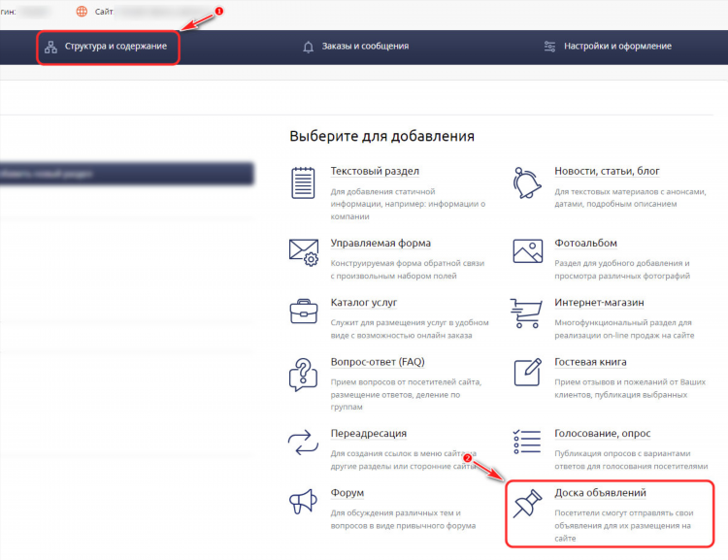Click description 'Раздел для удобного добавления'

click(x=622, y=269)
